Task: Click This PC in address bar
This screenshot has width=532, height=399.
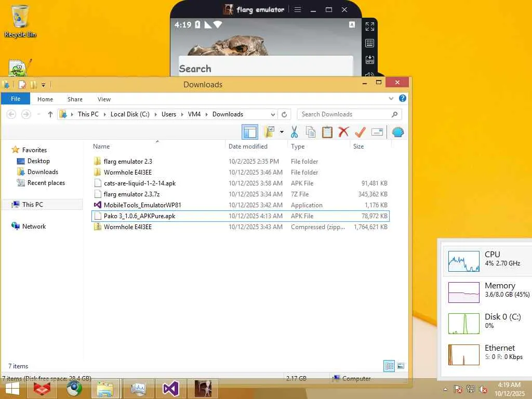Action: [88, 114]
